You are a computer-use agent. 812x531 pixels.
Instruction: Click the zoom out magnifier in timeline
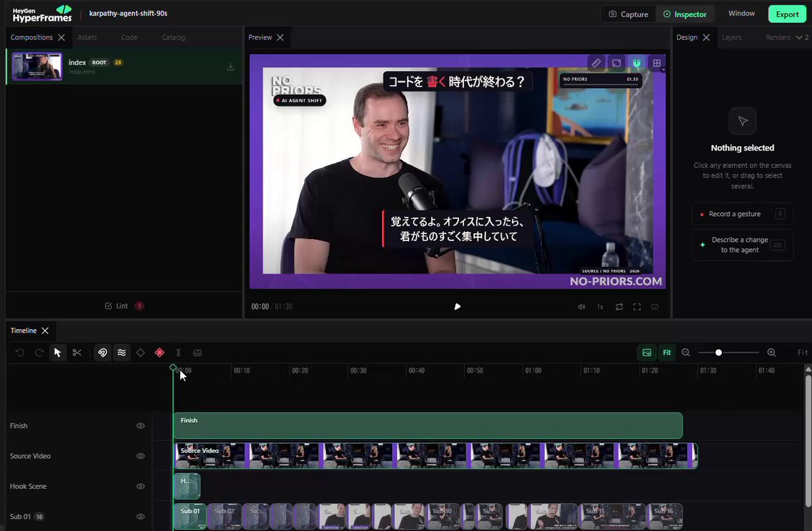pos(685,353)
